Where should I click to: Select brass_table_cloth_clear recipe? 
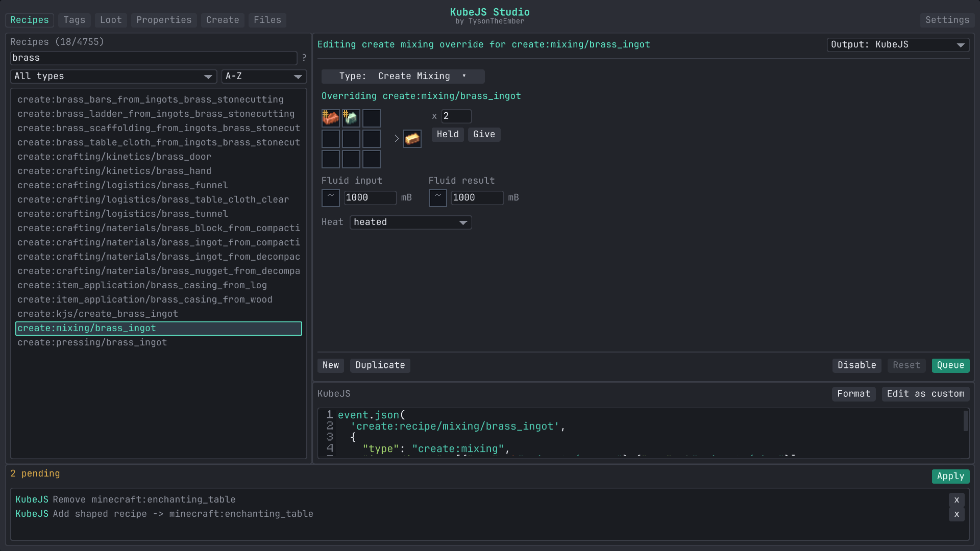(159, 200)
